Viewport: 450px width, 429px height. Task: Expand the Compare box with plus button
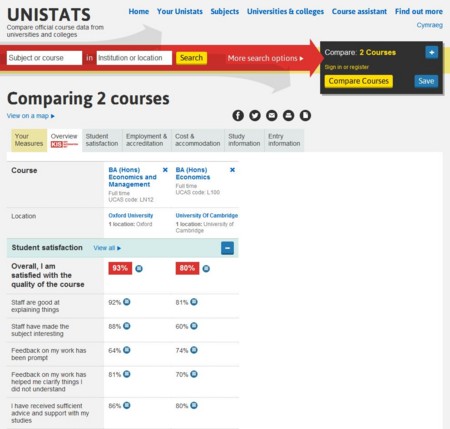pos(432,52)
